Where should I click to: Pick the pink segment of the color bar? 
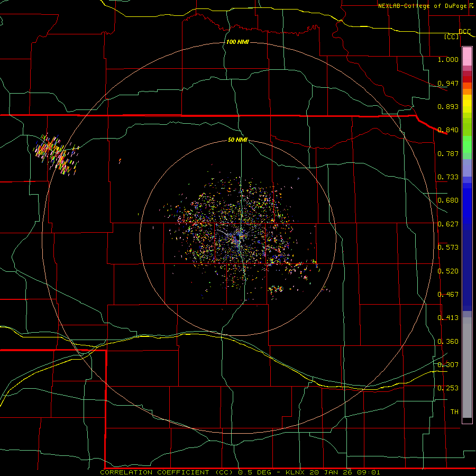coord(467,56)
